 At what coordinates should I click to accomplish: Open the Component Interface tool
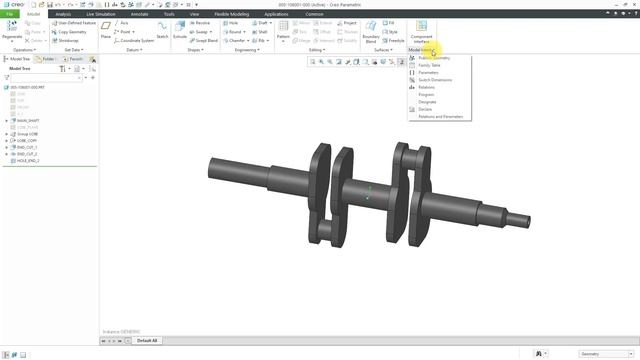click(421, 32)
